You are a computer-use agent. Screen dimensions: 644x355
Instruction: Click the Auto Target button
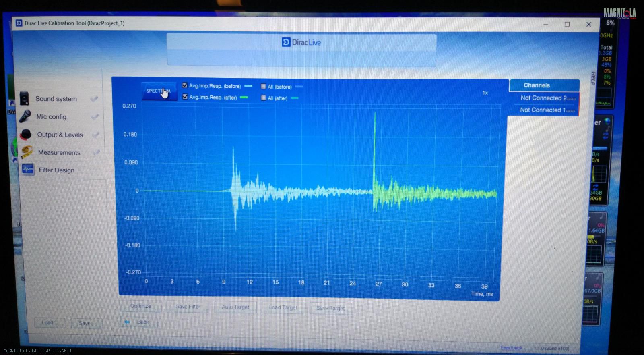click(x=235, y=307)
